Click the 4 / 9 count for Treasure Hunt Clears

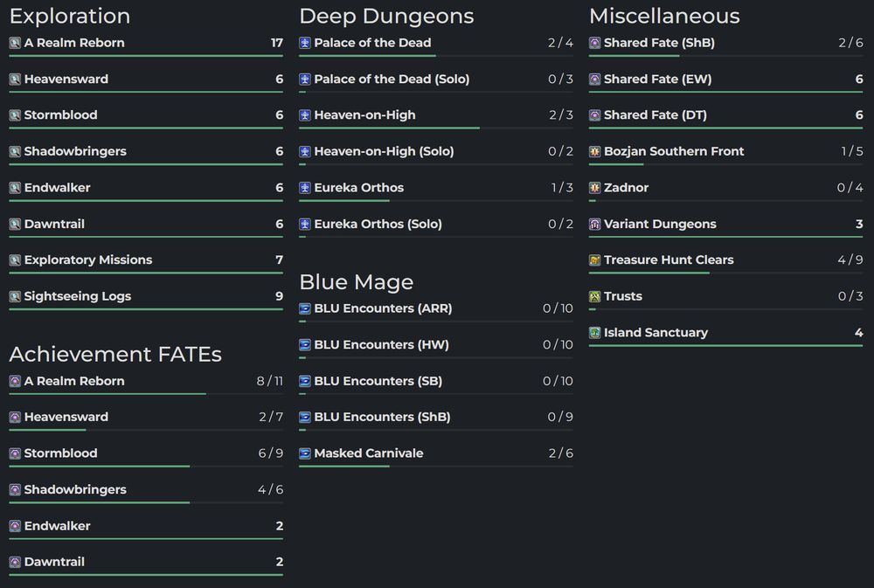tap(850, 260)
